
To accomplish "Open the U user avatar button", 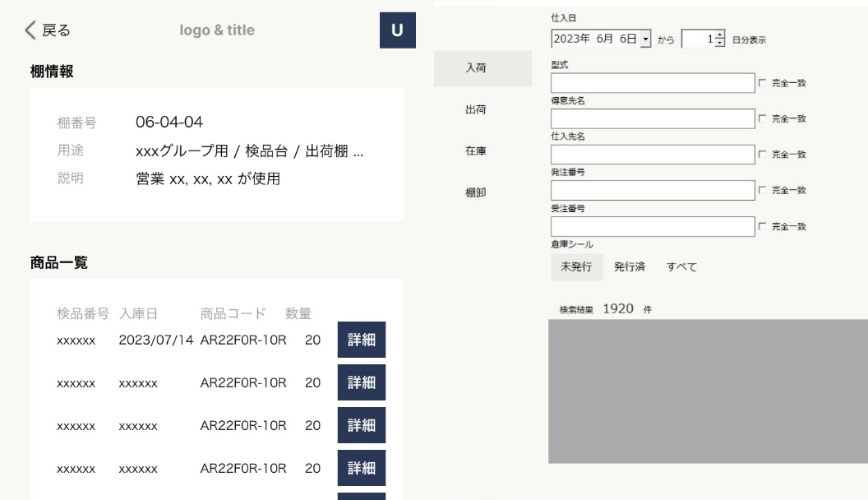I will click(x=398, y=30).
